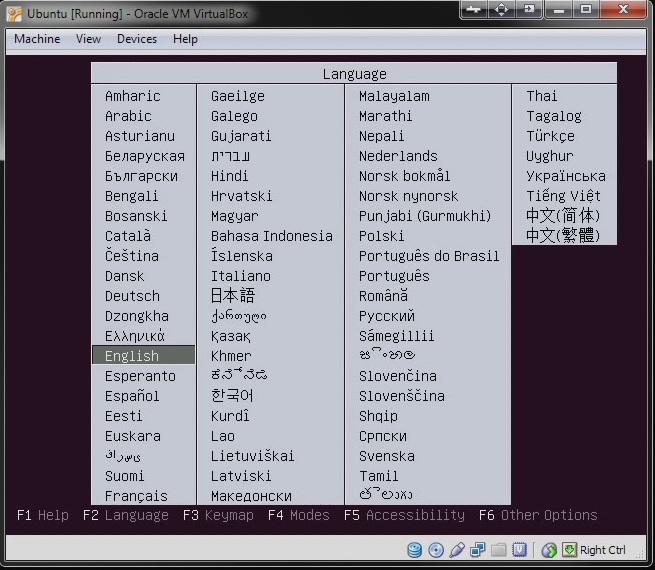This screenshot has width=655, height=570.
Task: Open the View menu
Action: click(88, 39)
